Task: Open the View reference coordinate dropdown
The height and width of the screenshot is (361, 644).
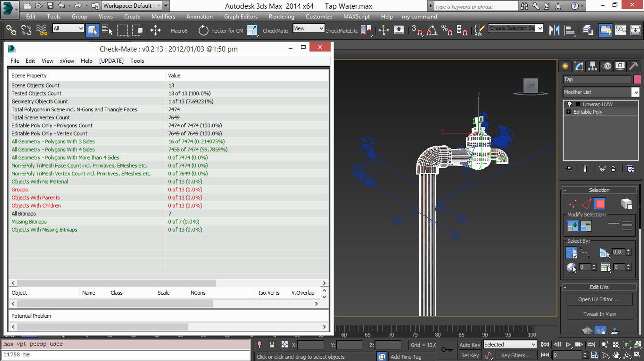Action: click(308, 28)
